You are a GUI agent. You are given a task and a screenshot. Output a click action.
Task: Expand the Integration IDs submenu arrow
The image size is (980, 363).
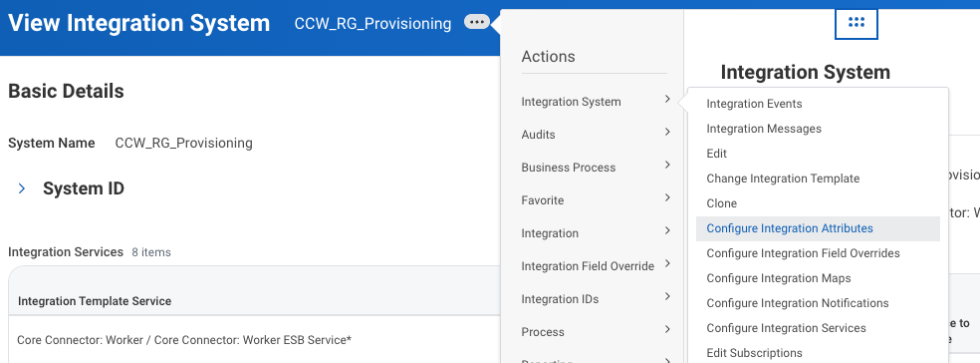point(667,296)
